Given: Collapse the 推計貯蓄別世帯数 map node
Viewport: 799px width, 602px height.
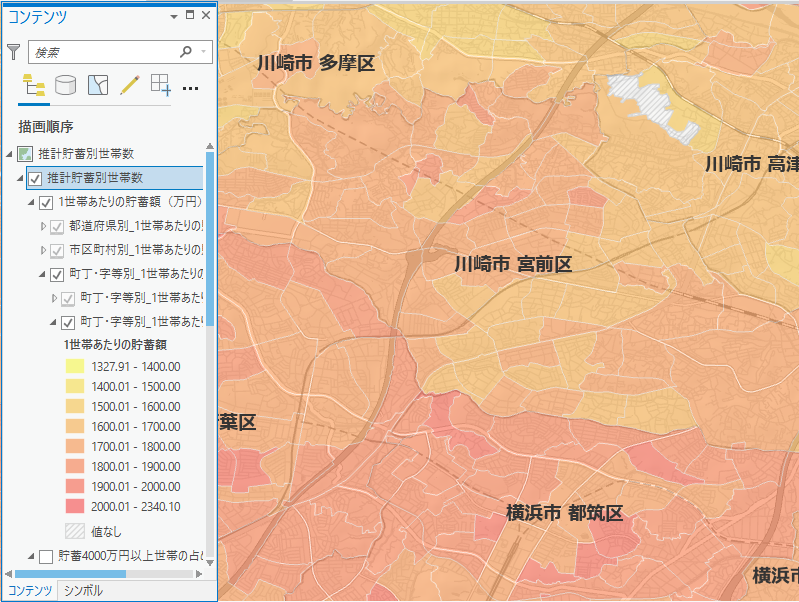Looking at the screenshot, I should pyautogui.click(x=10, y=154).
